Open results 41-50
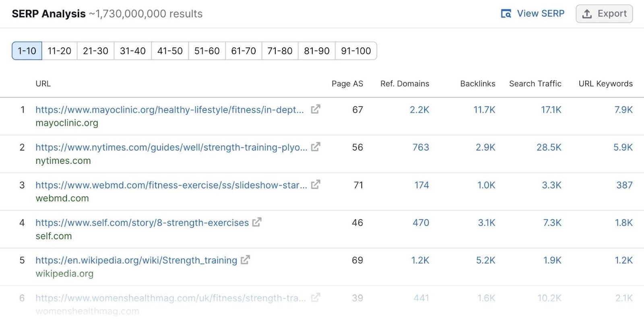This screenshot has width=644, height=322. coord(169,51)
